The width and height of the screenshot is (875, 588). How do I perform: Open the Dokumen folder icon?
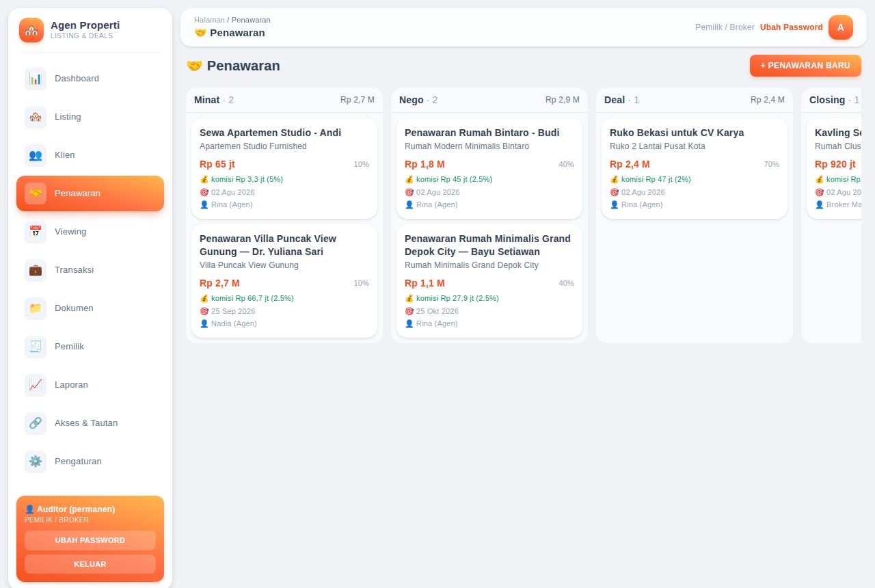coord(36,308)
